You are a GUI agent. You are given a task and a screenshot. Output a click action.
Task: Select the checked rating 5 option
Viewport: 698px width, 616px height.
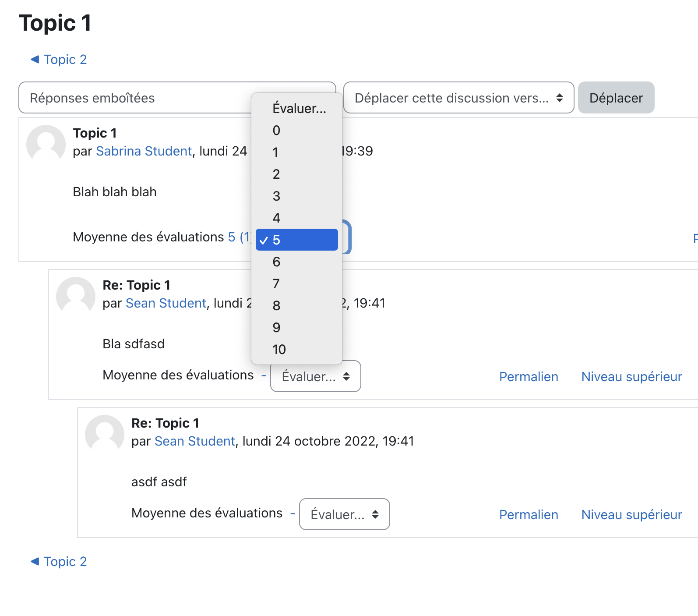click(296, 240)
